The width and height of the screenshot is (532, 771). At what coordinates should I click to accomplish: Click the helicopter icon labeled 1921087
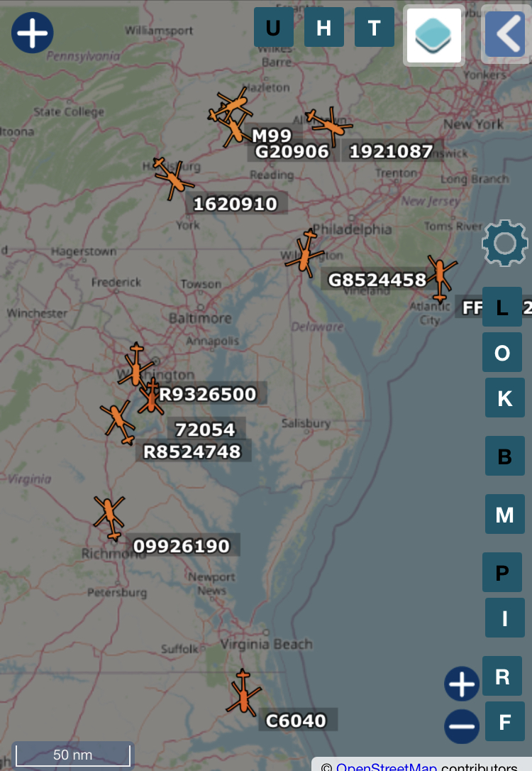(x=327, y=125)
